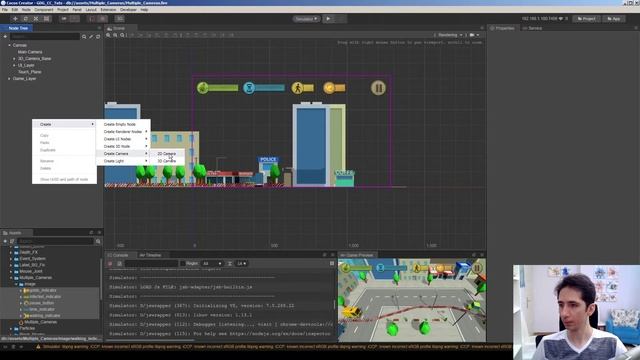Open the Developer menu
This screenshot has height=360, width=640.
128,9
